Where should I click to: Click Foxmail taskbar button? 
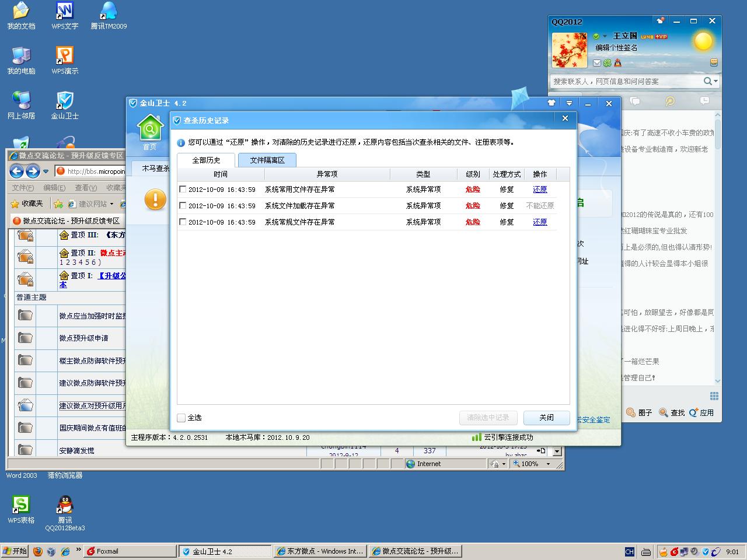130,551
